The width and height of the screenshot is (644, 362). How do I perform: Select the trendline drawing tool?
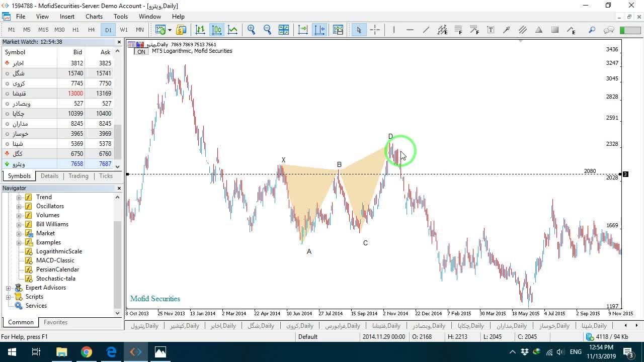(x=426, y=30)
